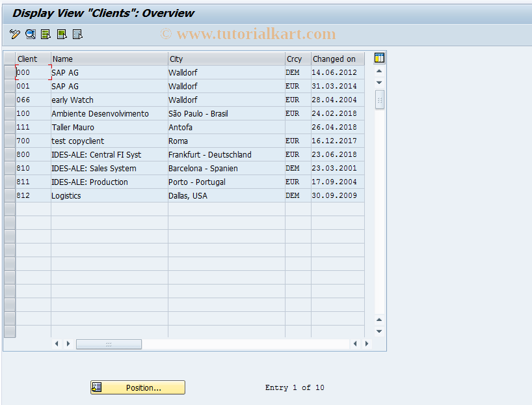This screenshot has width=532, height=405.
Task: Click the icon inside the Position button
Action: click(97, 387)
